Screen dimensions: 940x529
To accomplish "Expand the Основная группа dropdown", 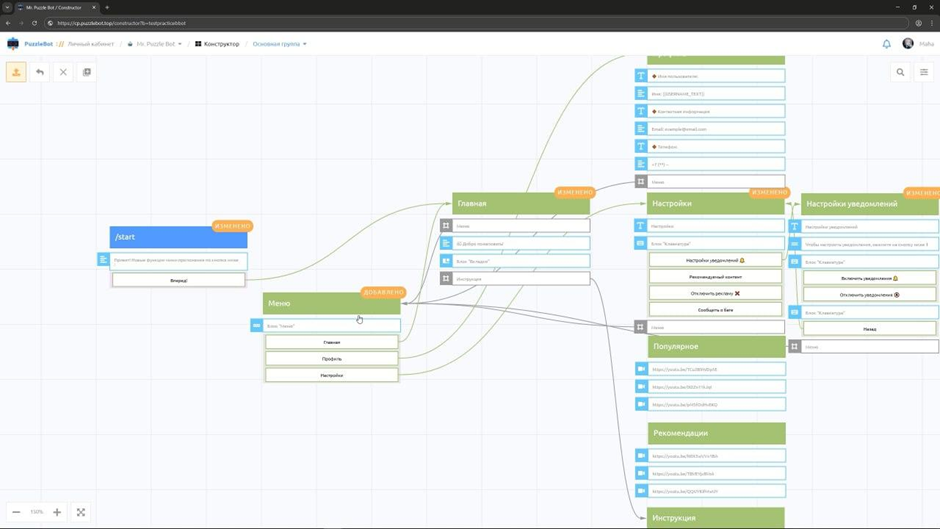I will point(279,44).
